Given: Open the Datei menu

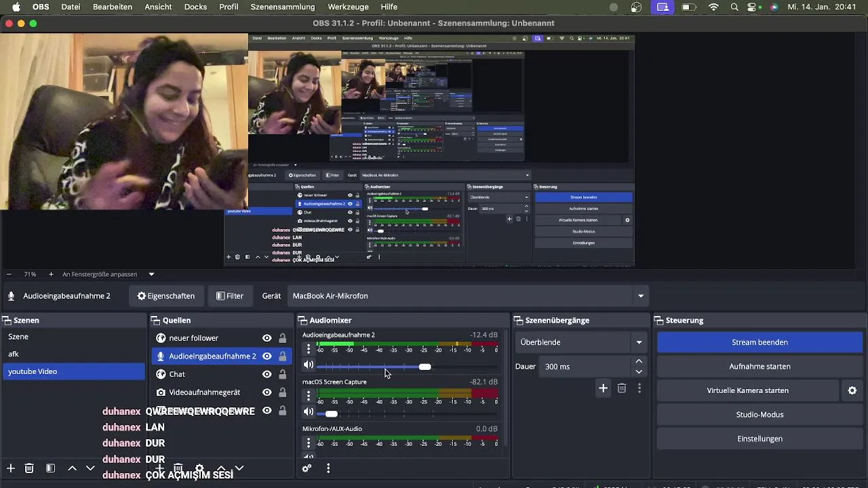Looking at the screenshot, I should click(x=71, y=7).
